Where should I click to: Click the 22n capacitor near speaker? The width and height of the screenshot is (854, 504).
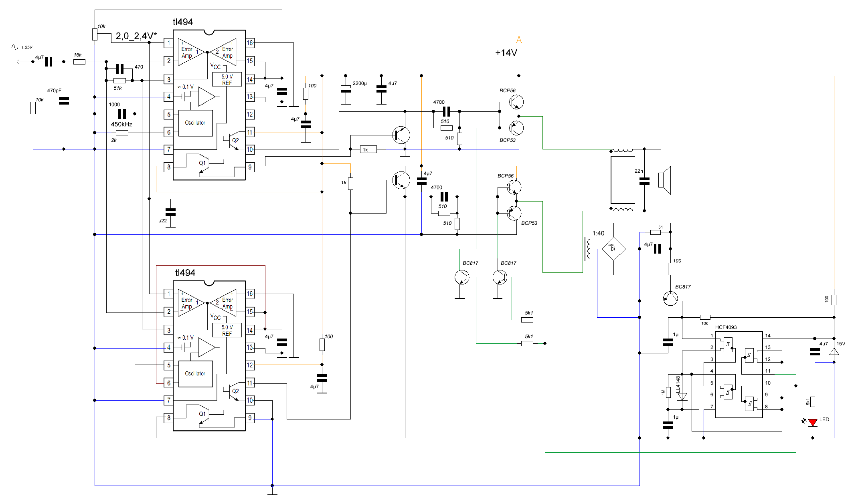coord(644,181)
